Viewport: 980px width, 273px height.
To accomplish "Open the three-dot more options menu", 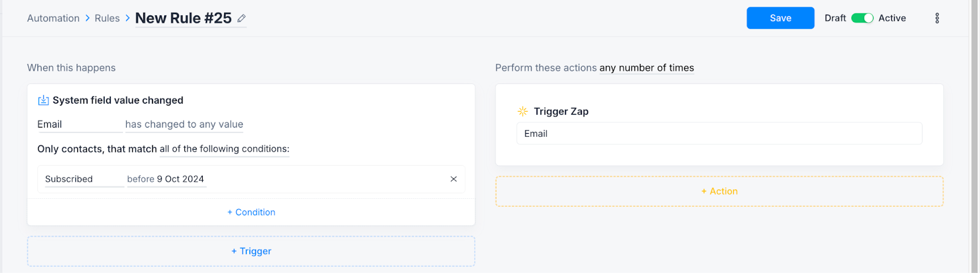I will tap(937, 18).
